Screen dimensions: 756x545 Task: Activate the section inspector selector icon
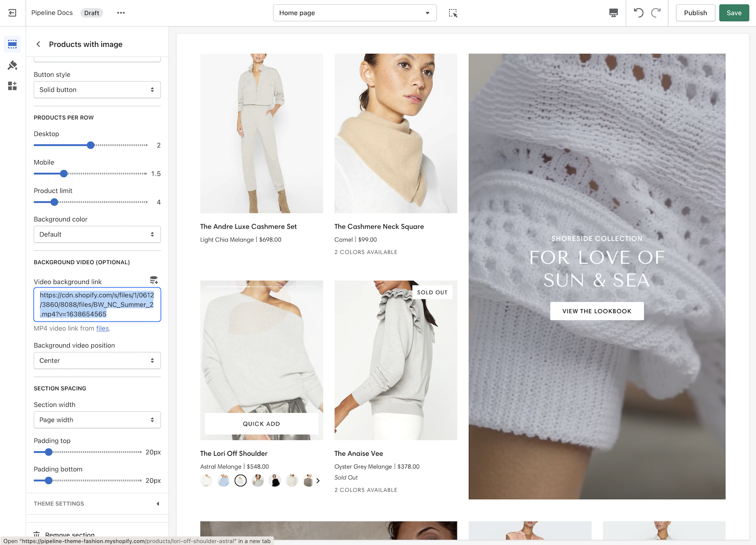click(x=453, y=13)
